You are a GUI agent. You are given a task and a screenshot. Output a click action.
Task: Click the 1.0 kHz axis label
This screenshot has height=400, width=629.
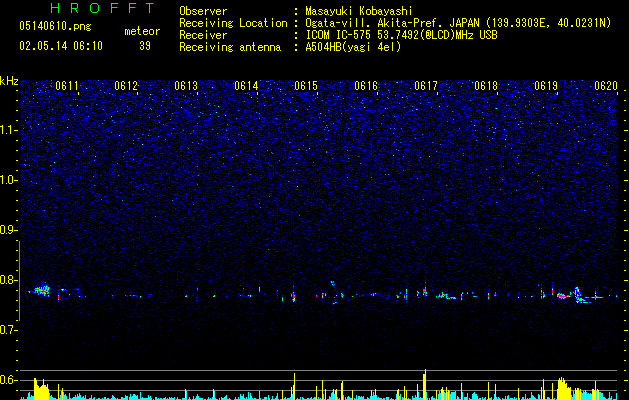(9, 180)
